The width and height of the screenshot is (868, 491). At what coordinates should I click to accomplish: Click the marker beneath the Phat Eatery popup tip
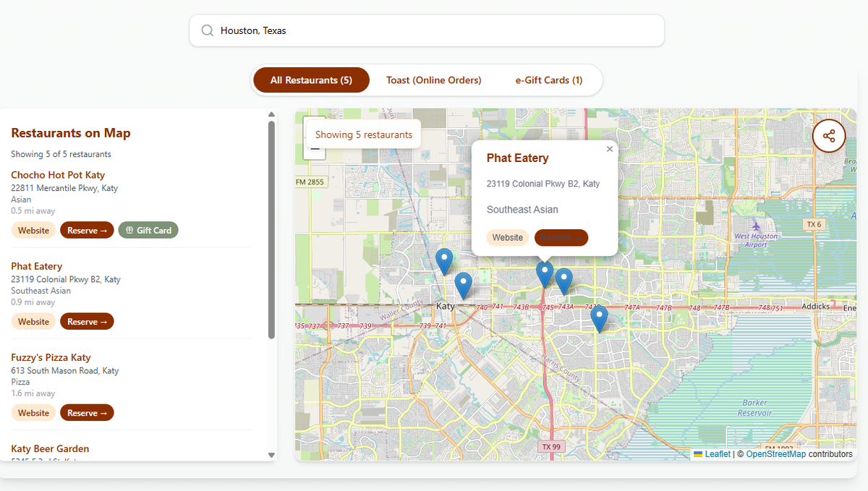click(x=545, y=274)
